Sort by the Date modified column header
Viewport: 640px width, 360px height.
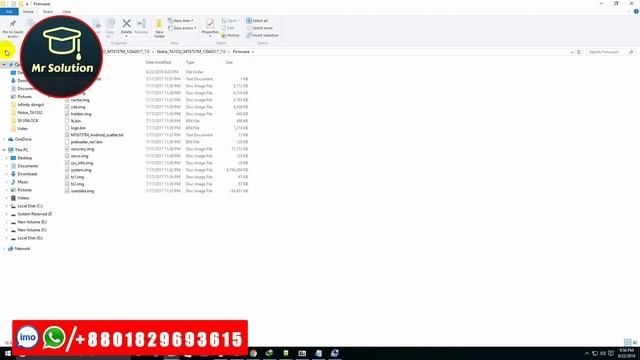[x=158, y=62]
